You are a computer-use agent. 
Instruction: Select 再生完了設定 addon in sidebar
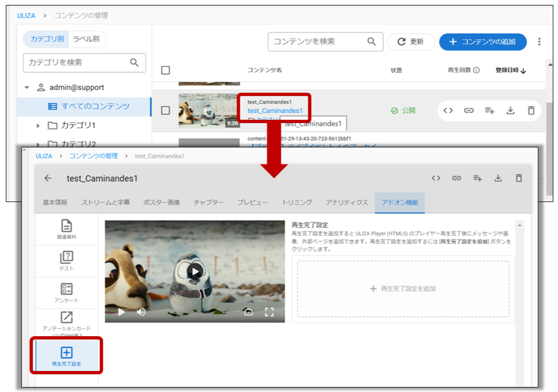tap(66, 356)
